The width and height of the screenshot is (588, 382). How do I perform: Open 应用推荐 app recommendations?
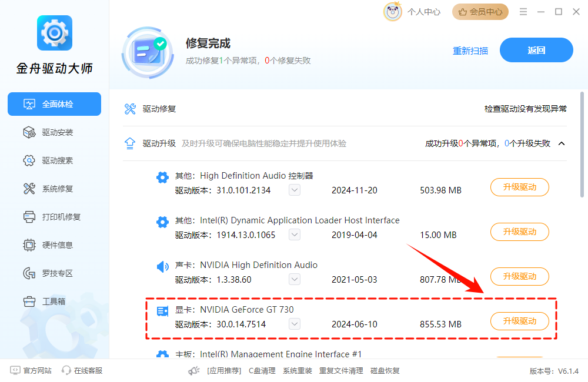224,371
